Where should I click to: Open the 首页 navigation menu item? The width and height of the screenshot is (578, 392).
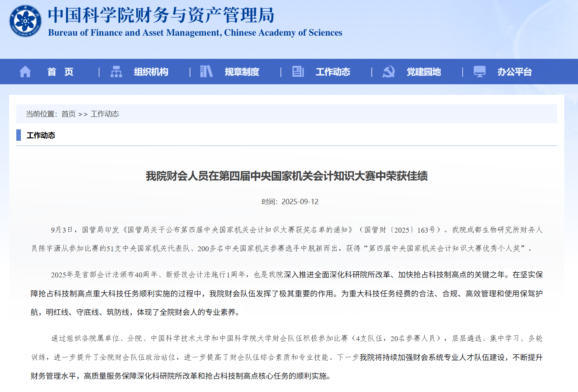click(x=60, y=72)
